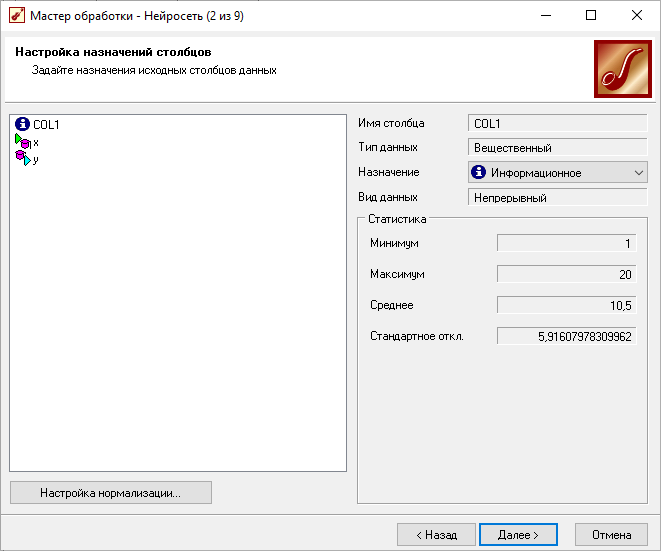Maximize the wizard window
661x551 pixels.
[591, 16]
